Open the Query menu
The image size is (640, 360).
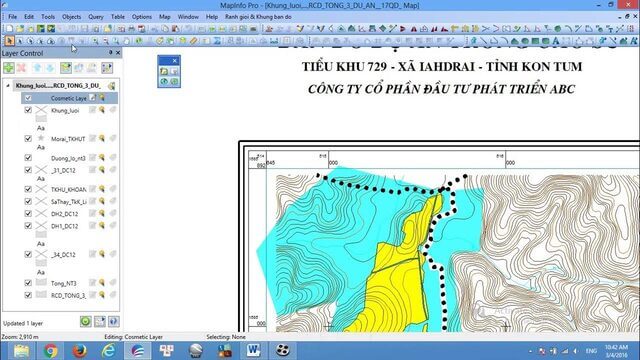coord(96,17)
